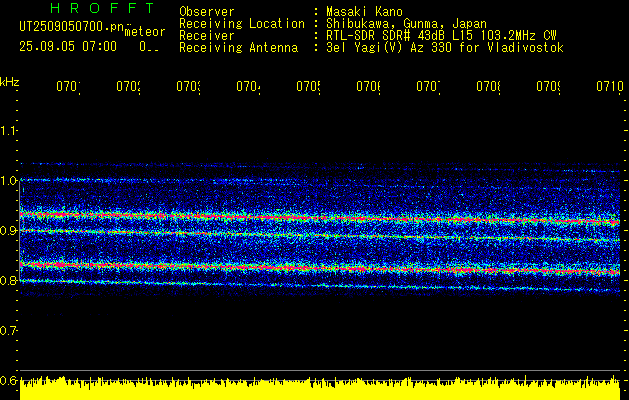Click the observer name Masaki Kano
Viewport: 629px width, 400px height.
tap(364, 12)
